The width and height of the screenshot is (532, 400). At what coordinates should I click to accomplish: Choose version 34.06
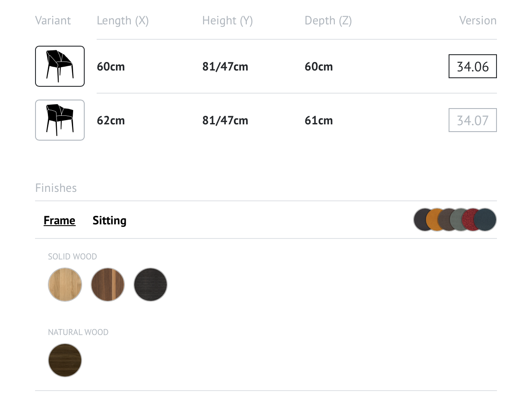(x=473, y=66)
